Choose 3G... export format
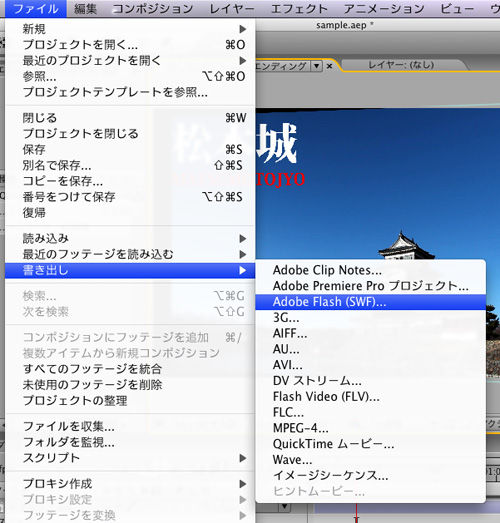The width and height of the screenshot is (500, 523). pos(371,318)
